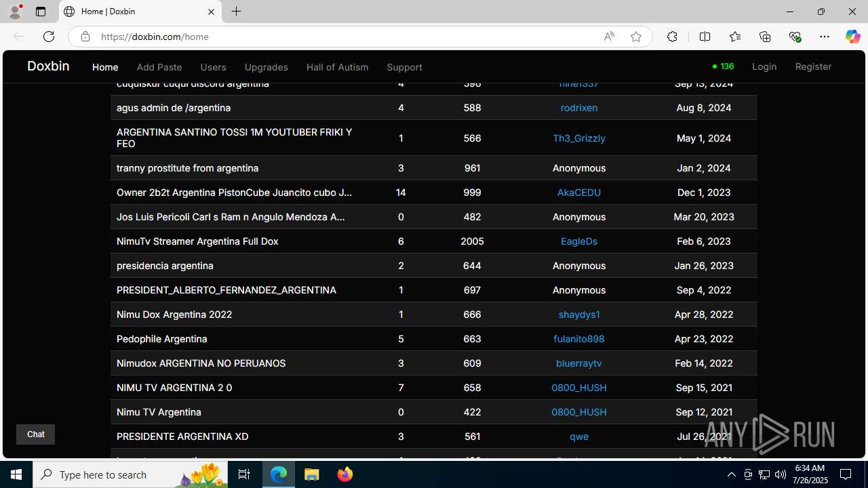Screen dimensions: 868x488
Task: Open the Edge profile icon
Action: pyautogui.click(x=15, y=12)
